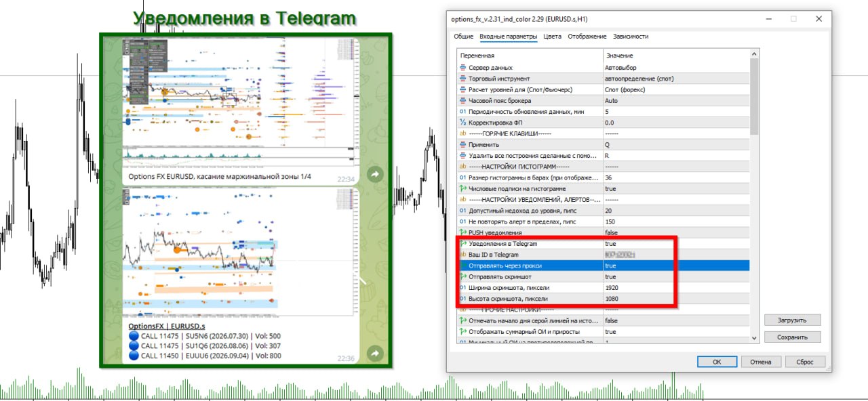The image size is (868, 401).
Task: Click the ½ double icon beside Корректировка ФП
Action: (x=463, y=123)
